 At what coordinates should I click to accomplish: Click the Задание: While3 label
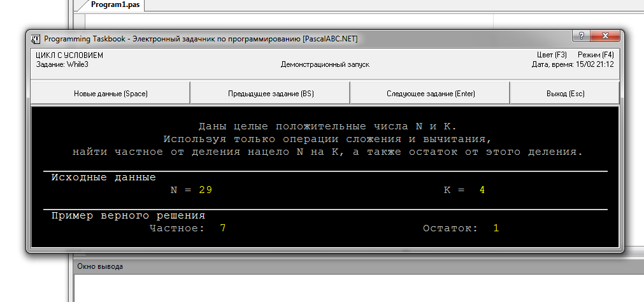62,64
